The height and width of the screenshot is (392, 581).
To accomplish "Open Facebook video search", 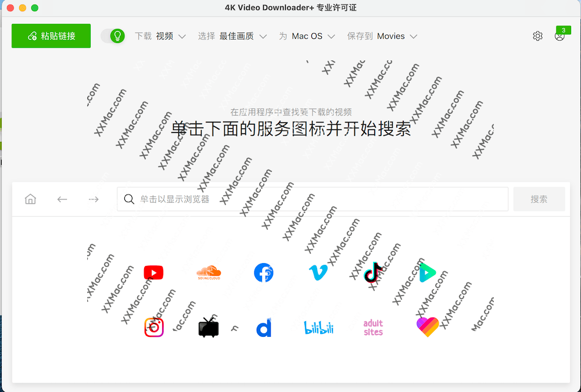I will click(x=263, y=272).
